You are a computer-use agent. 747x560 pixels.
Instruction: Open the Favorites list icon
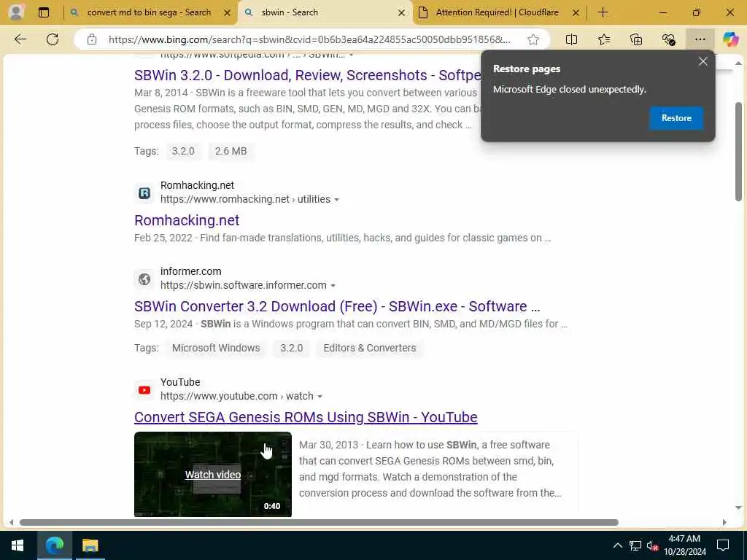click(603, 39)
